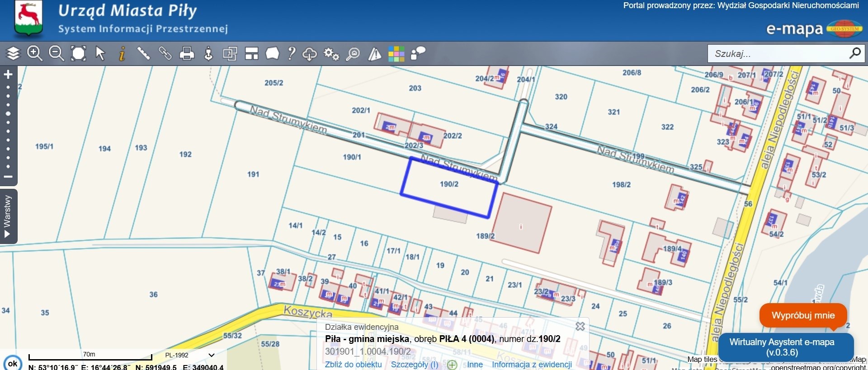Open the help question mark icon
The width and height of the screenshot is (868, 370).
tap(292, 54)
